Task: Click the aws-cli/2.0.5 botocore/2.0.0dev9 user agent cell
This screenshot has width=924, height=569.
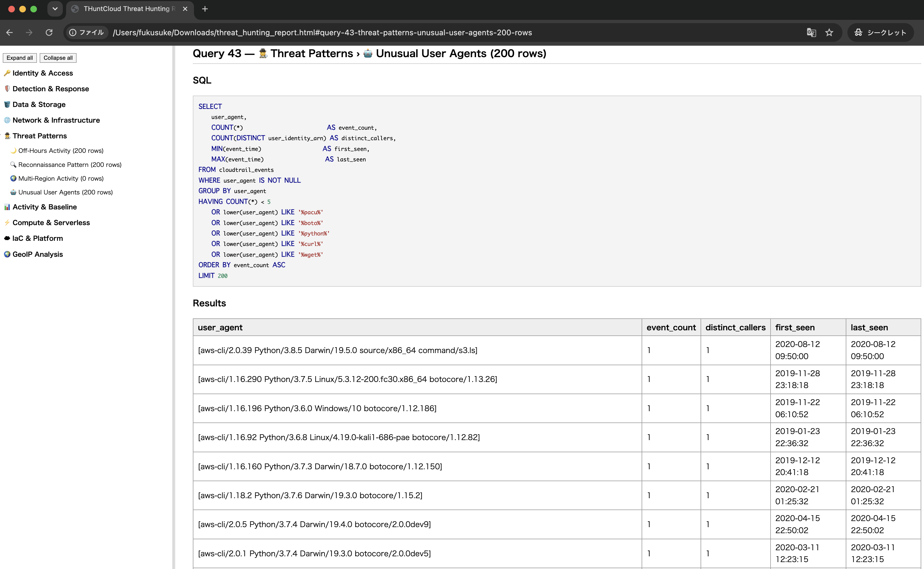Action: tap(417, 524)
